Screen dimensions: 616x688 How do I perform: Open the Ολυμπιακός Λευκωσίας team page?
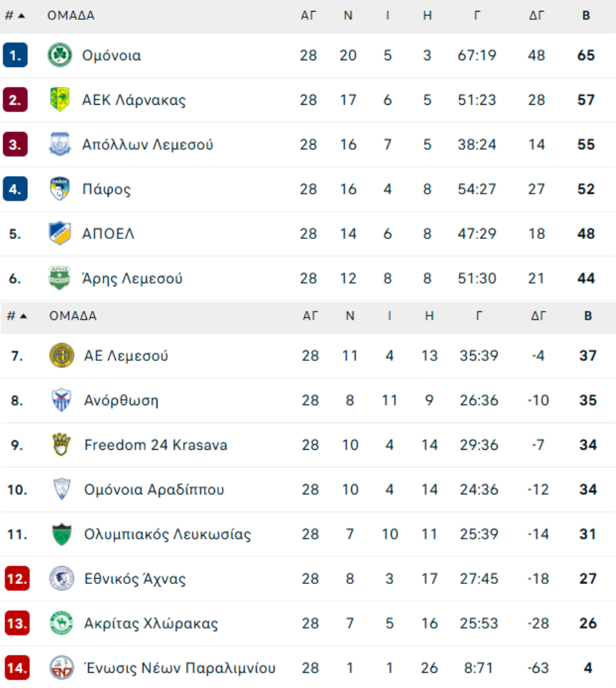coord(168,534)
